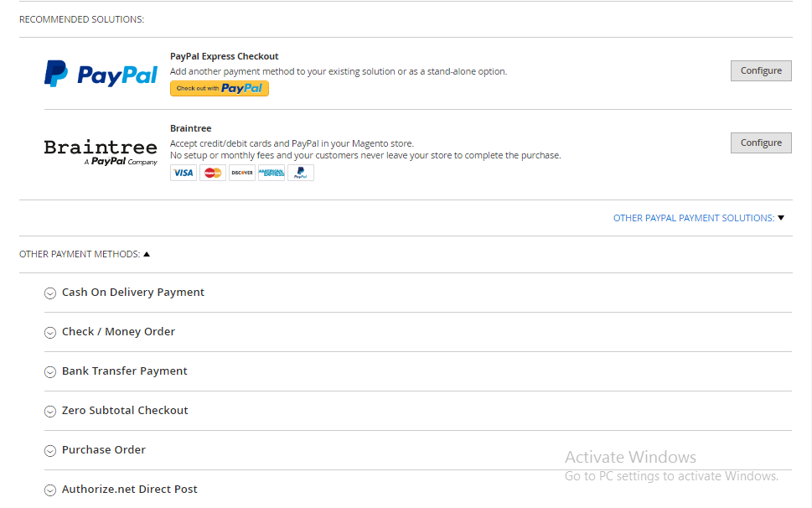812x508 pixels.
Task: Configure PayPal Express Checkout
Action: [x=761, y=70]
